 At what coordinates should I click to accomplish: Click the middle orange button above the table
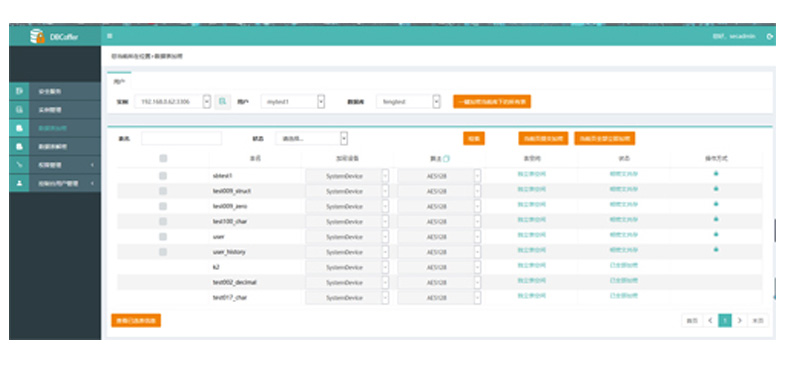[x=543, y=139]
